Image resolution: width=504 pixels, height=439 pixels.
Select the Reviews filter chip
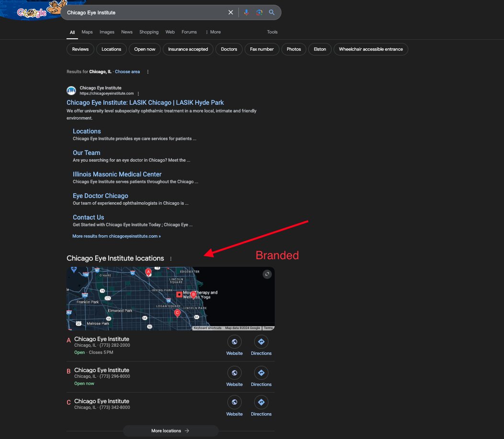click(80, 49)
